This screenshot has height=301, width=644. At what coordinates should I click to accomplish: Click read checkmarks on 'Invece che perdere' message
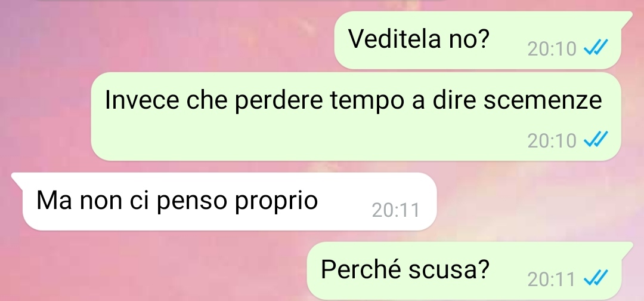click(x=596, y=140)
